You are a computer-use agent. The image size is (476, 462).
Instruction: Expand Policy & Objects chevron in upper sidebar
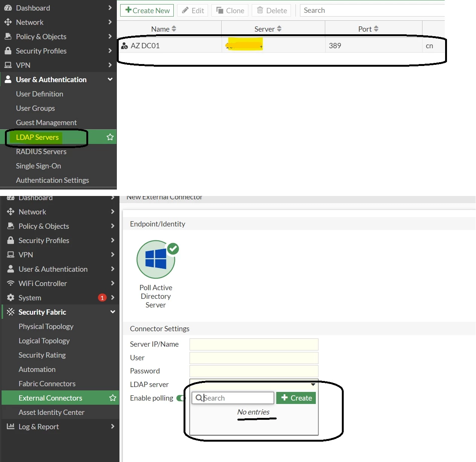pyautogui.click(x=110, y=37)
